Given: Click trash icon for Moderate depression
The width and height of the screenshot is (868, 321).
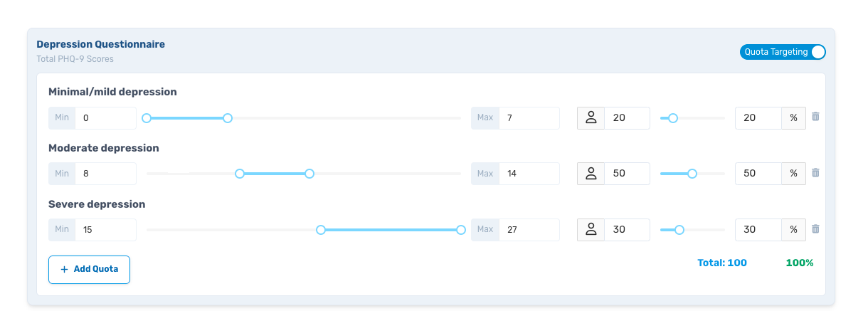Looking at the screenshot, I should pos(815,173).
